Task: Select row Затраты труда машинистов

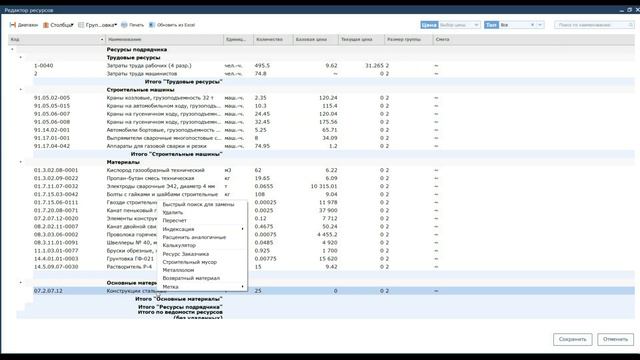Action: pos(334,73)
